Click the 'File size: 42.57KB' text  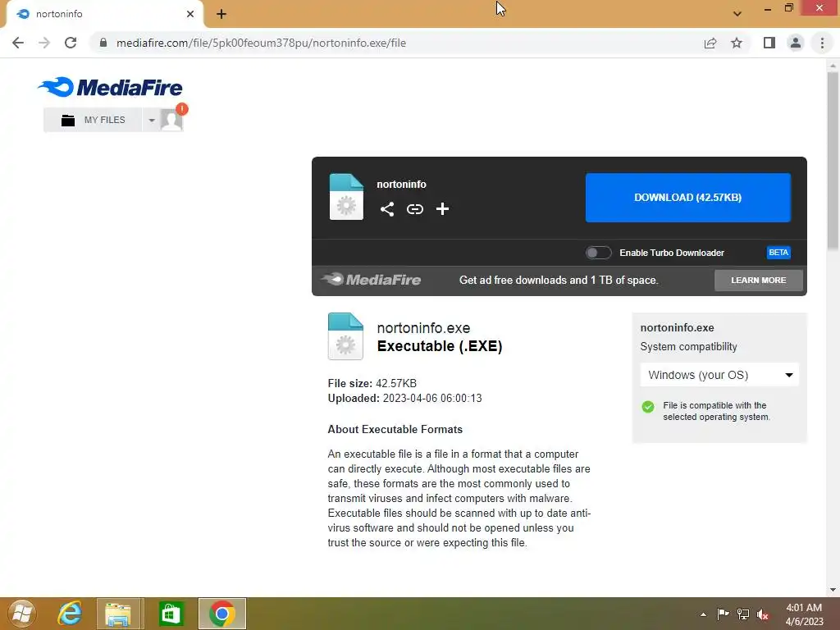pyautogui.click(x=372, y=384)
